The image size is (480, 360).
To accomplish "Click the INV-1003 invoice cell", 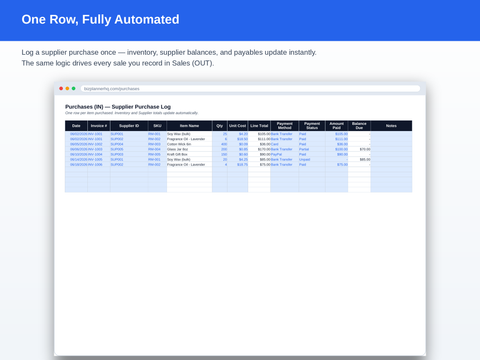I will (x=99, y=149).
